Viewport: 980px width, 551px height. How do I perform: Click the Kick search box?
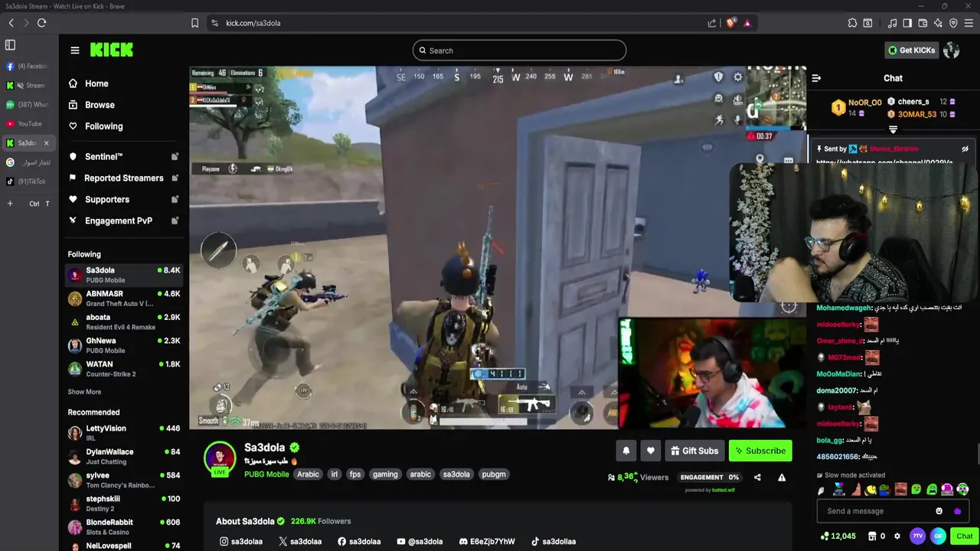coord(519,51)
